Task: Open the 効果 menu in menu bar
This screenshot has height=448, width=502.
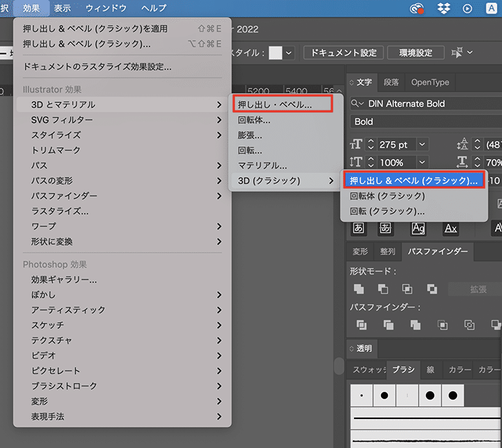Action: pyautogui.click(x=31, y=8)
